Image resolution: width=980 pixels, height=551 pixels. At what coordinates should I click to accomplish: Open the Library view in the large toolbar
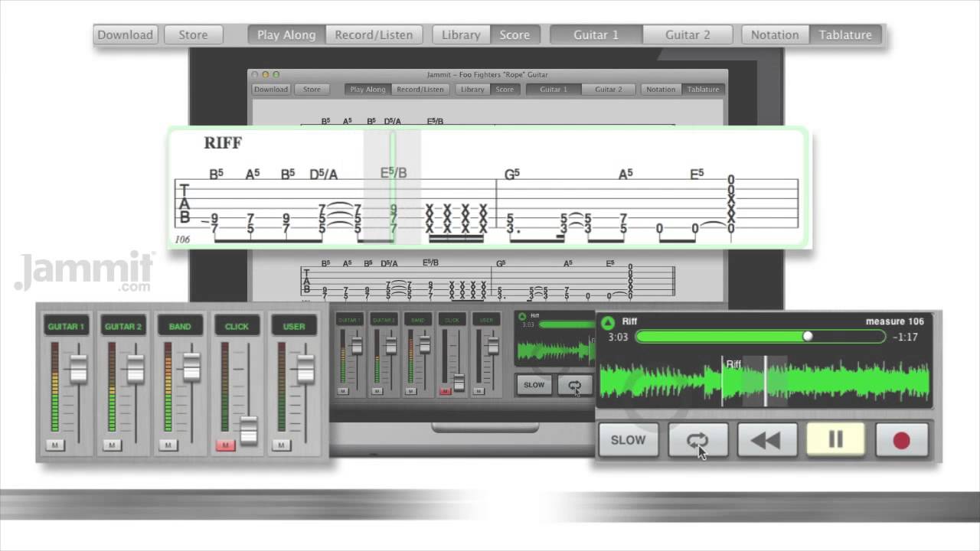[x=461, y=34]
